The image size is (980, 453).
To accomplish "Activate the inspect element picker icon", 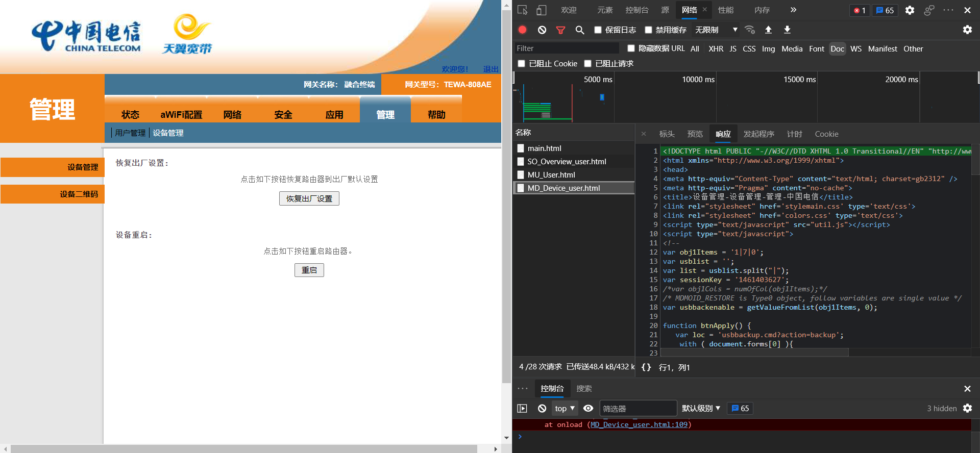I will click(522, 10).
